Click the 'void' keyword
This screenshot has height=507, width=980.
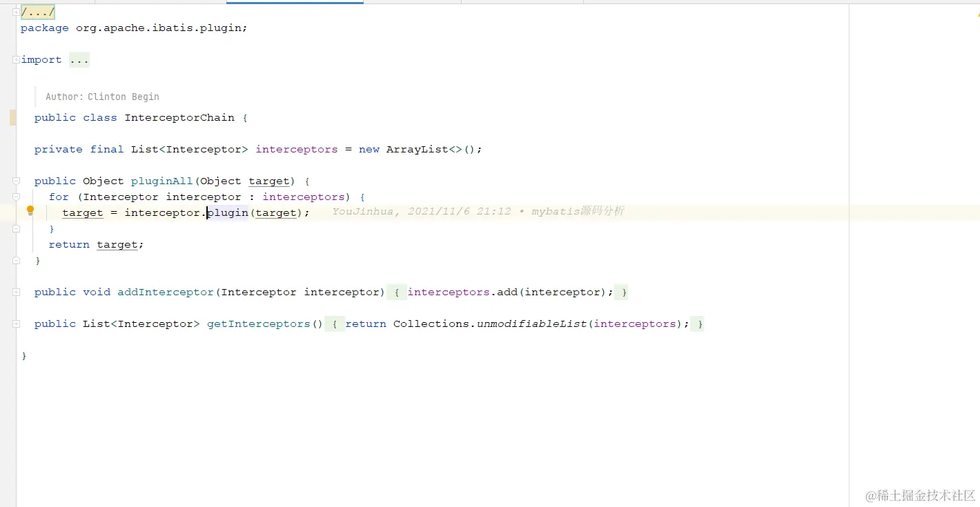[97, 292]
